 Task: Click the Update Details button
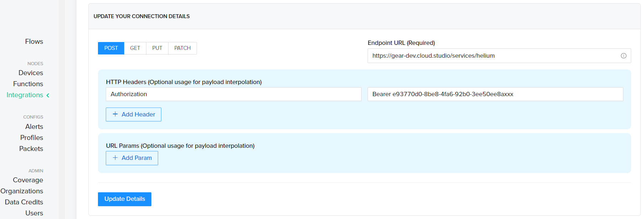coord(124,199)
